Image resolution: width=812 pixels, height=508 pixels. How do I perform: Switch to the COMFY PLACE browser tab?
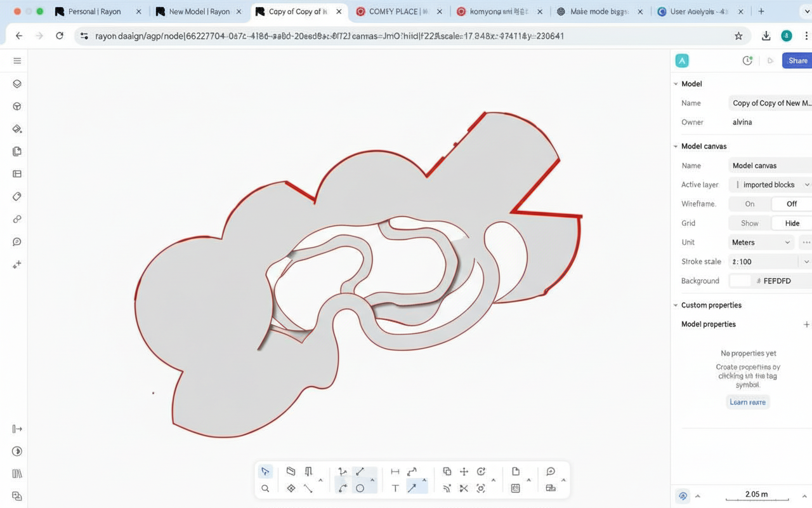tap(393, 11)
